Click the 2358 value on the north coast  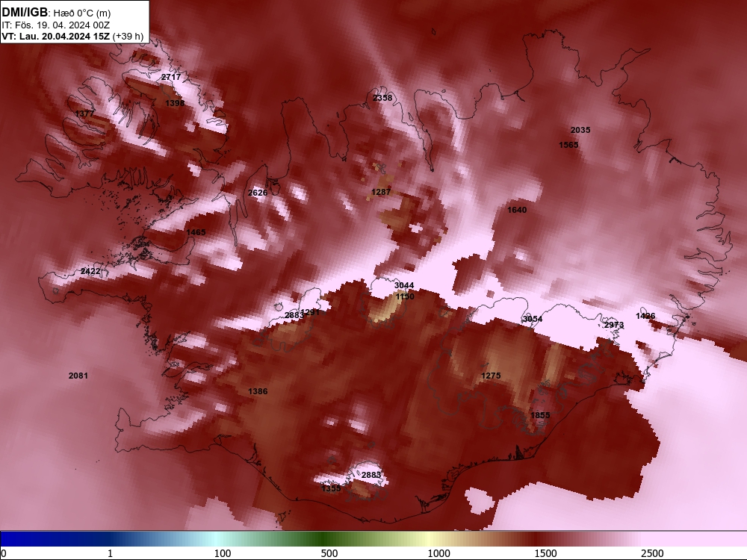click(x=382, y=98)
